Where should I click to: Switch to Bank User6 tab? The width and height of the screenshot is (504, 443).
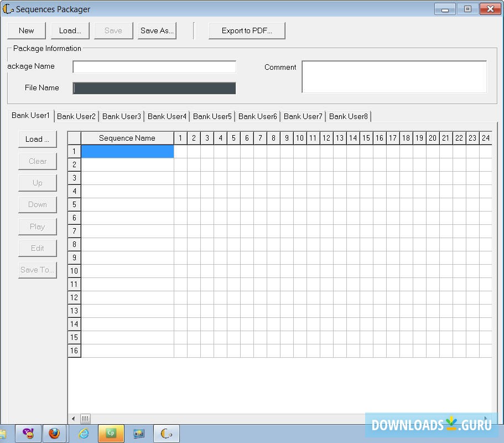[x=257, y=116]
